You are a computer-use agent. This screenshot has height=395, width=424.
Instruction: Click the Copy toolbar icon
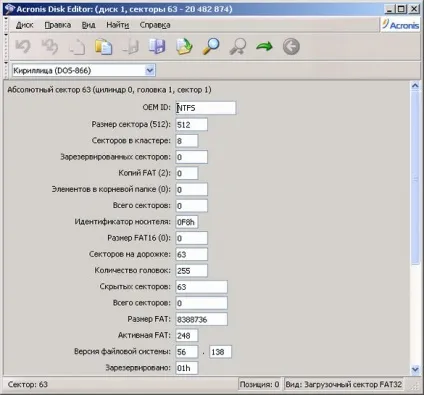[77, 46]
